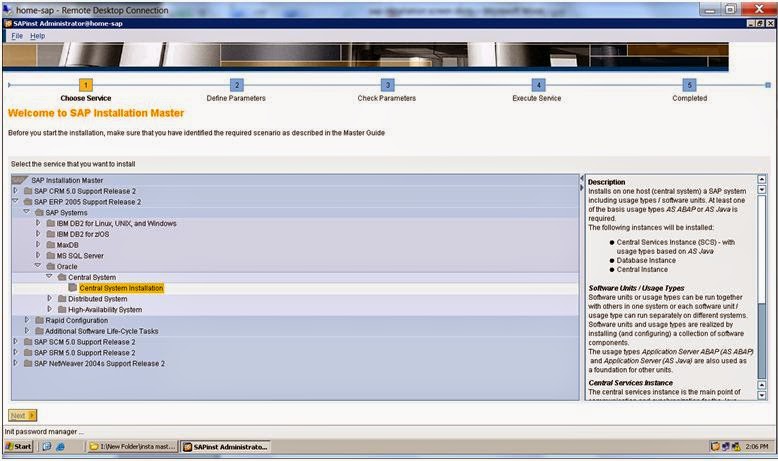Open the Windows Start menu
This screenshot has width=778, height=461.
[x=18, y=446]
